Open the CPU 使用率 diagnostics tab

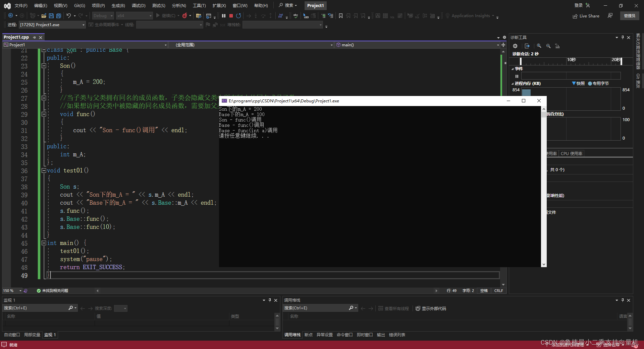[571, 154]
